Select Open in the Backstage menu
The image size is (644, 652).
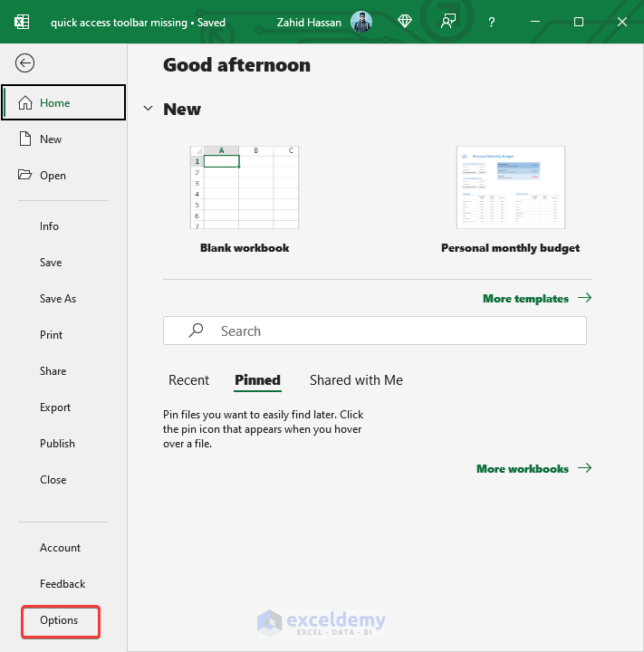[63, 175]
